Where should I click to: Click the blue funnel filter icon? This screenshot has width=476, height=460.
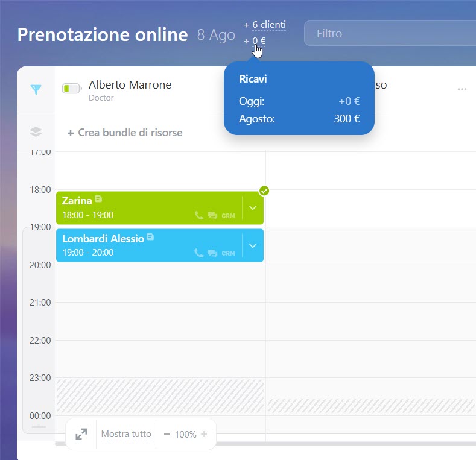tap(36, 89)
